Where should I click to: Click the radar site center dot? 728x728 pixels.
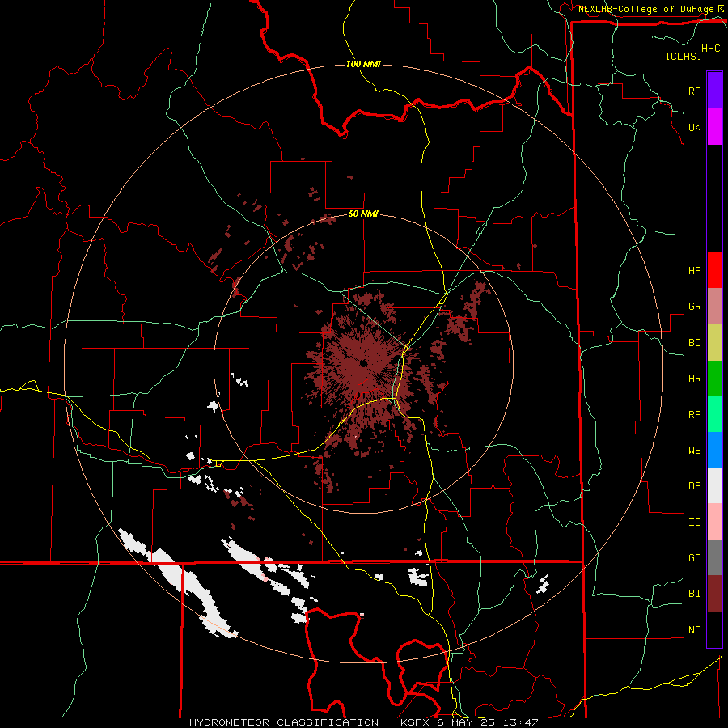pos(363,362)
